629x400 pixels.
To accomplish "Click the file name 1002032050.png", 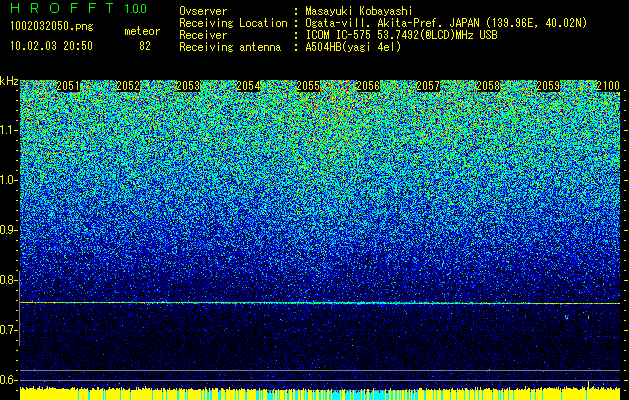I will pyautogui.click(x=52, y=27).
